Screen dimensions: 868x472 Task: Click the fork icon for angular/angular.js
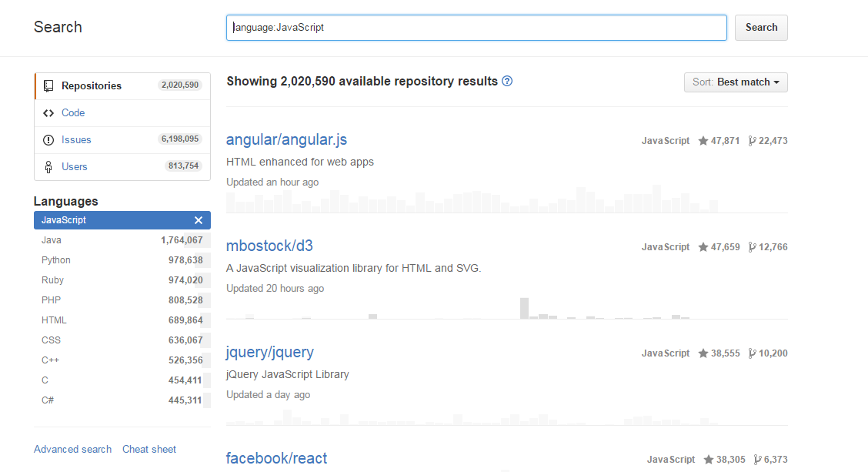pos(752,141)
